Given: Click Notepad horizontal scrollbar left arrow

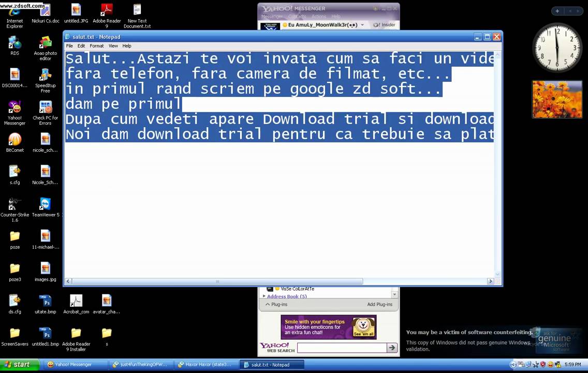Looking at the screenshot, I should pos(68,281).
